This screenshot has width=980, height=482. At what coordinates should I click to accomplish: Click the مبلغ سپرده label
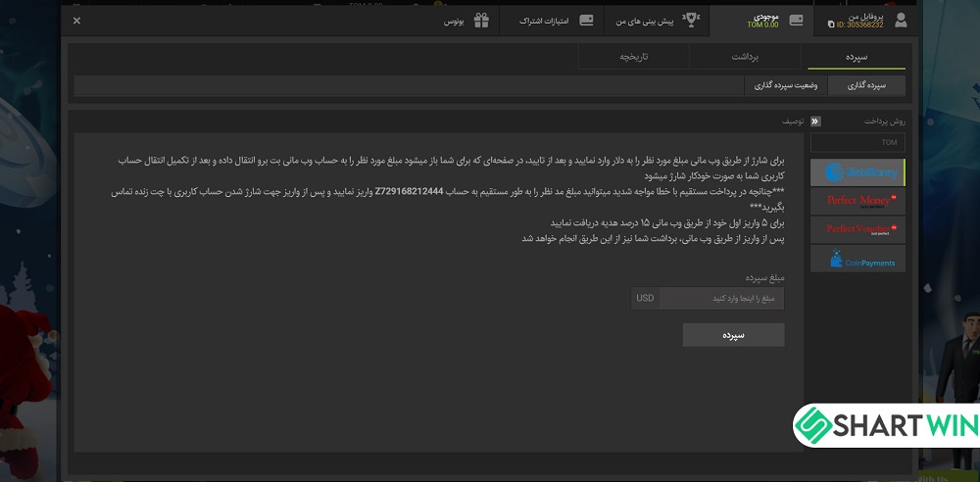[764, 277]
